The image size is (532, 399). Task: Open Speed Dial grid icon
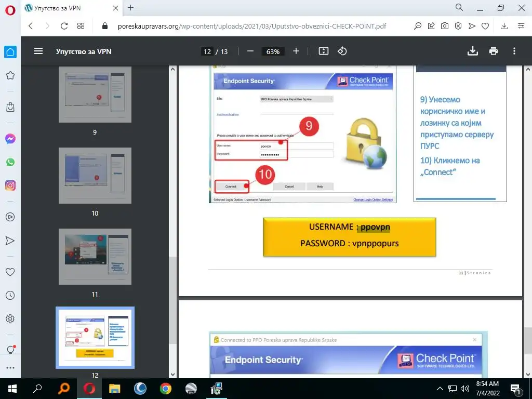coord(81,26)
